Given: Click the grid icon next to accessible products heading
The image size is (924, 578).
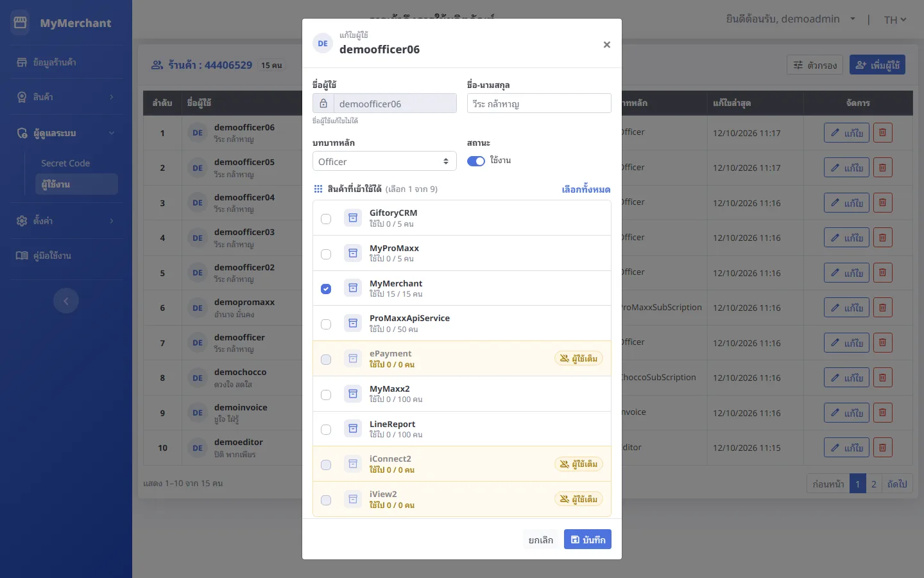Looking at the screenshot, I should coord(318,189).
